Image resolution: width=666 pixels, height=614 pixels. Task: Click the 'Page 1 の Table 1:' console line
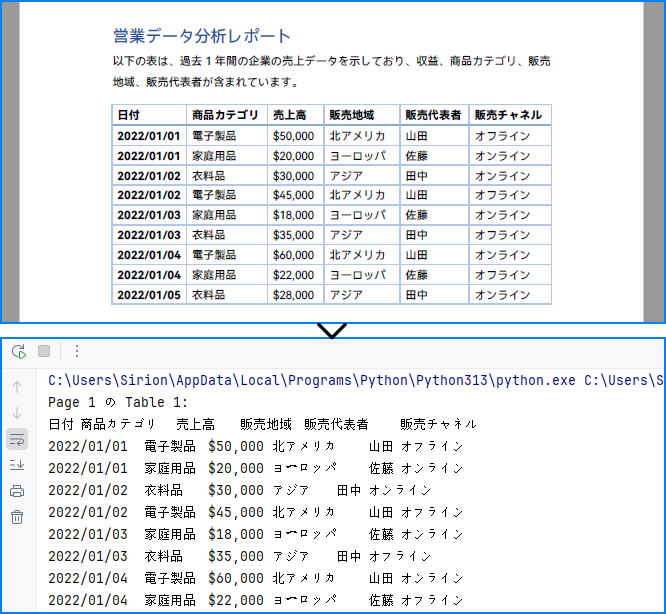pyautogui.click(x=118, y=402)
